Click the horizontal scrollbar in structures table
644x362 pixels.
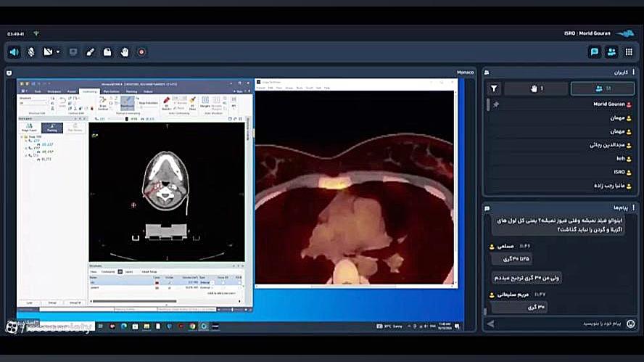[x=134, y=301]
